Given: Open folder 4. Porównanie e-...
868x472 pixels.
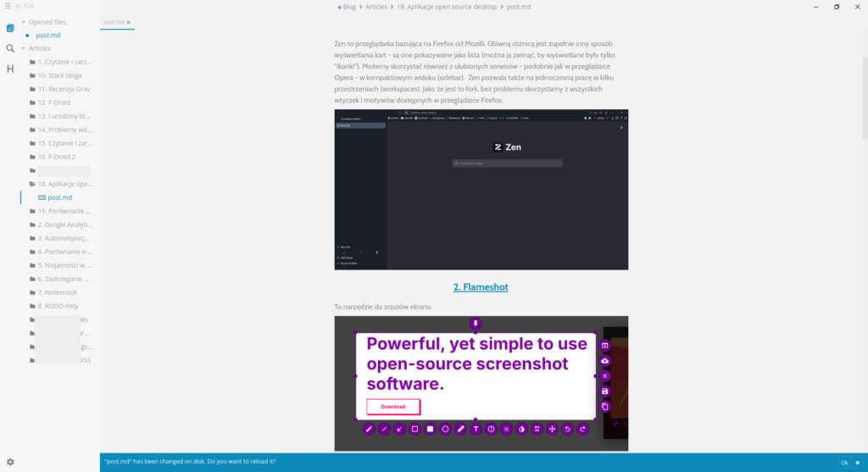Looking at the screenshot, I should point(64,252).
